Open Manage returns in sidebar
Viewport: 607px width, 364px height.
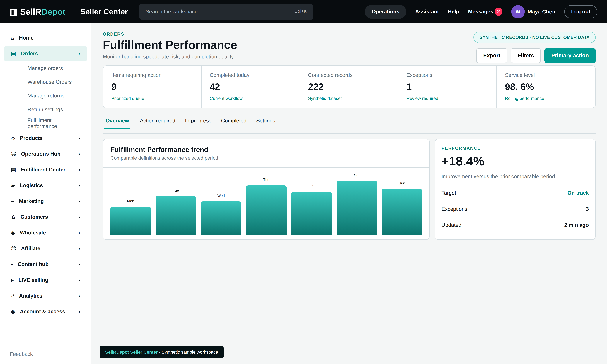46,96
